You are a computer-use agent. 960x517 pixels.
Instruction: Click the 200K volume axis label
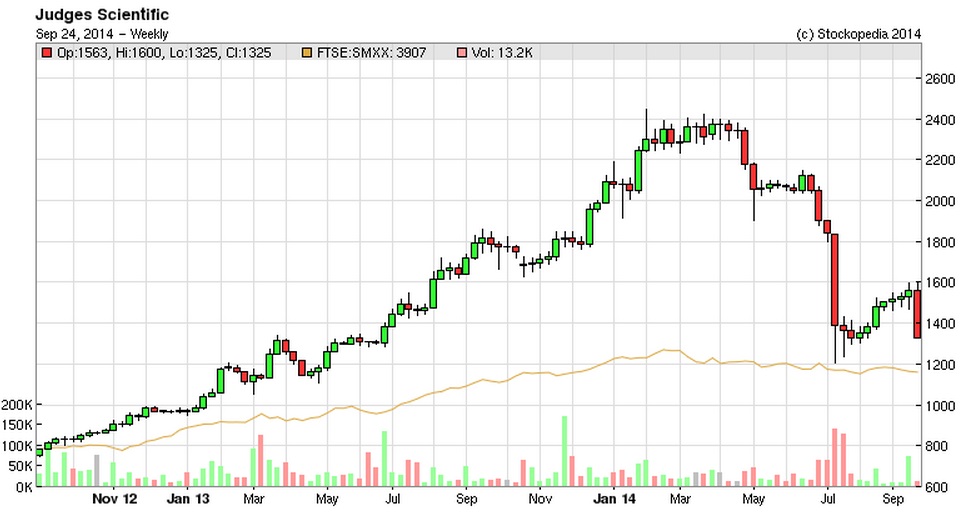click(x=17, y=405)
